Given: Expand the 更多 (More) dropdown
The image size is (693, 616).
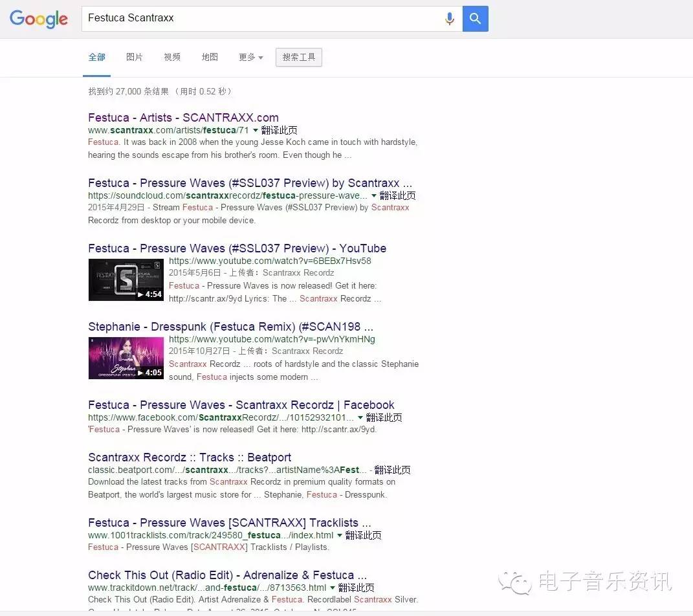Looking at the screenshot, I should coord(250,57).
